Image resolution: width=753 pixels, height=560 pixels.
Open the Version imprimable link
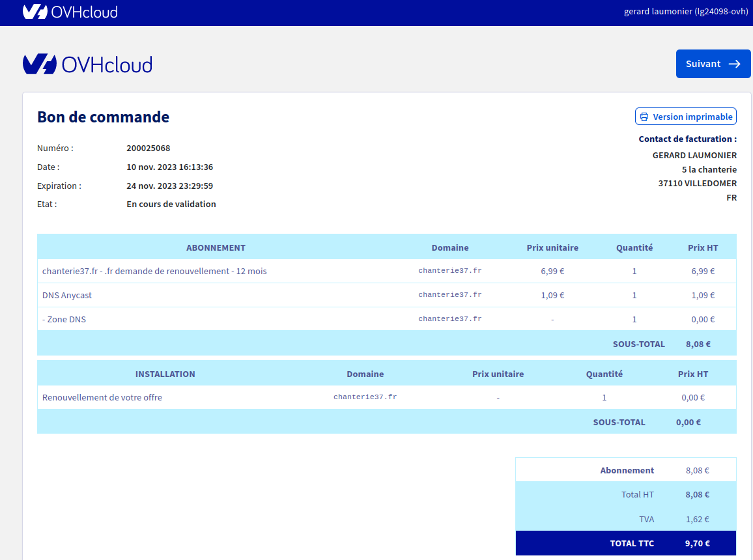pyautogui.click(x=693, y=117)
